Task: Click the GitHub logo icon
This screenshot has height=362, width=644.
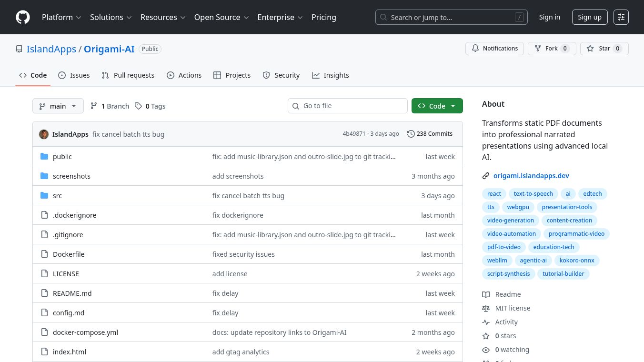Action: tap(23, 17)
